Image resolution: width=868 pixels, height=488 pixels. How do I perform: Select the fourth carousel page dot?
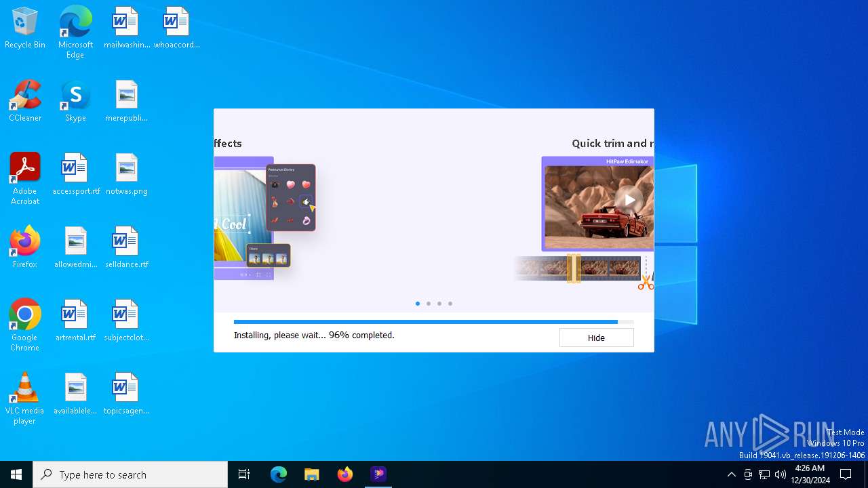click(450, 304)
